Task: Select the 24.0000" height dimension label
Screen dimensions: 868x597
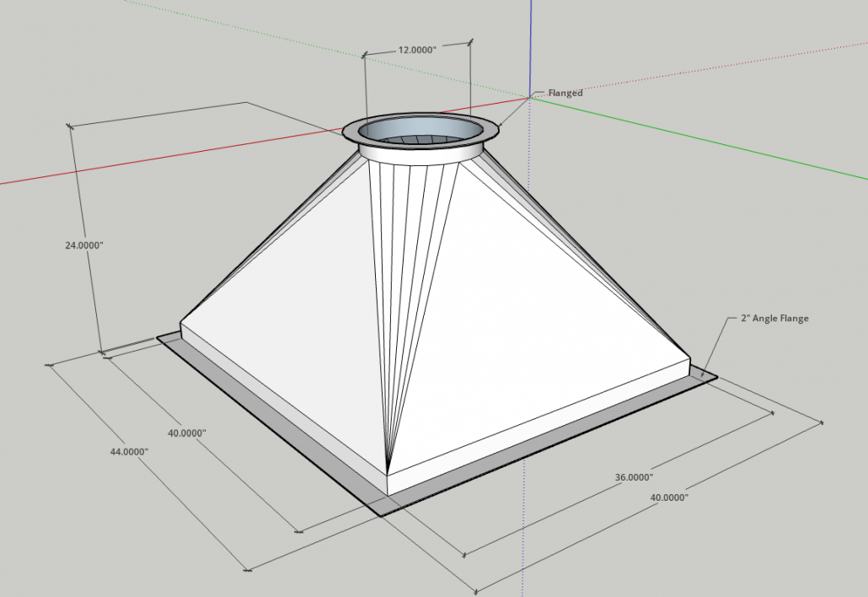Action: pos(84,245)
